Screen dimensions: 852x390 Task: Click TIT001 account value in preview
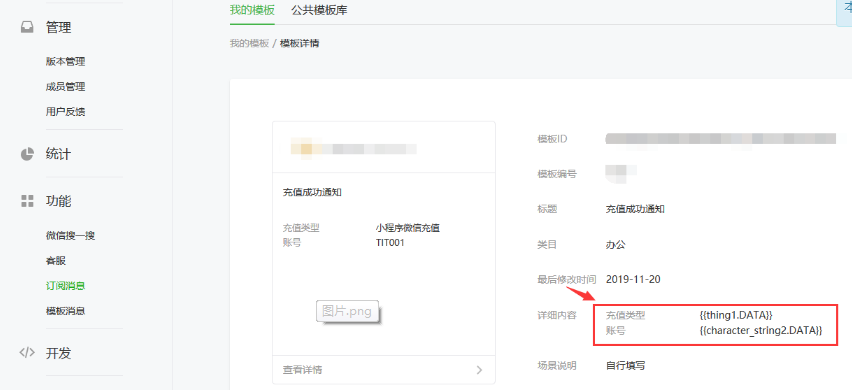(x=390, y=243)
